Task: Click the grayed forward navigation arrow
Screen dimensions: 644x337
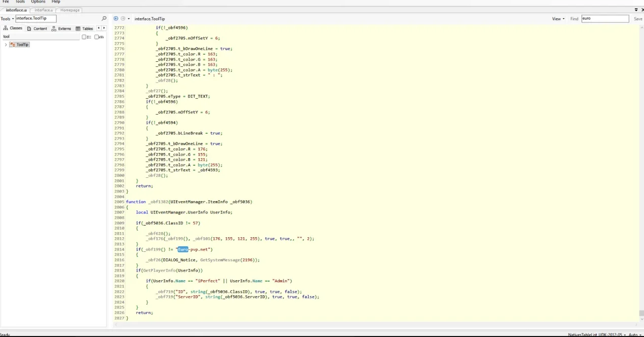Action: (x=123, y=19)
